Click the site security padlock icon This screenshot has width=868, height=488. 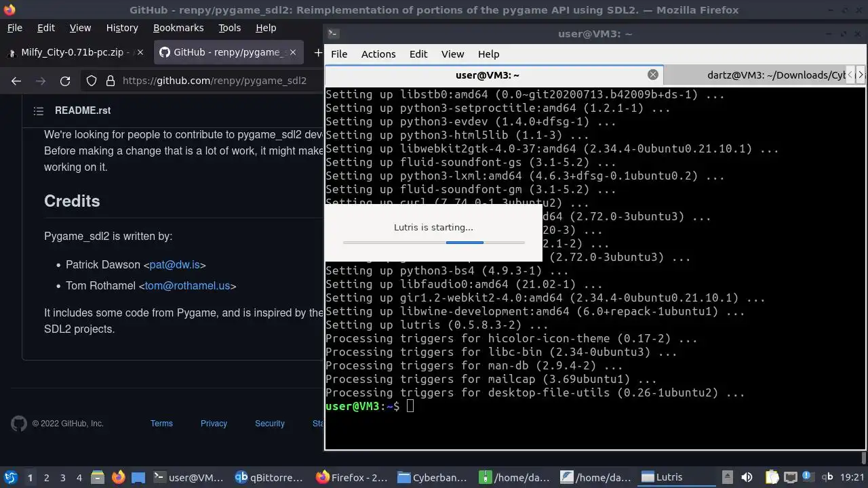(111, 81)
